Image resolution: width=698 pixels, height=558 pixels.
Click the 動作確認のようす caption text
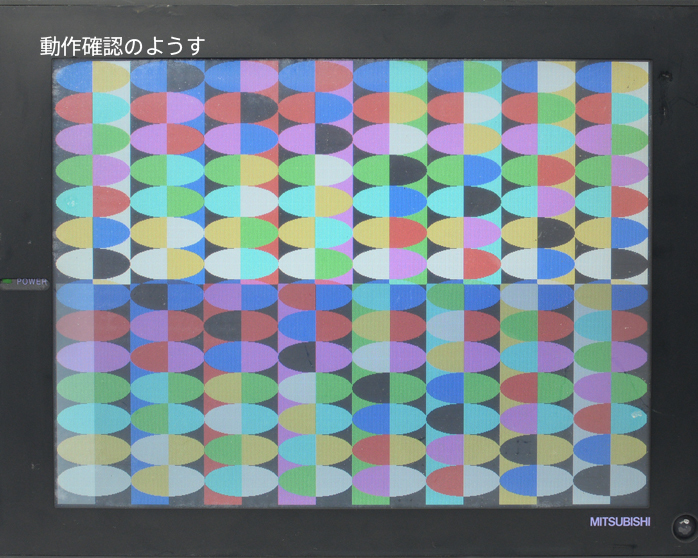[x=122, y=46]
